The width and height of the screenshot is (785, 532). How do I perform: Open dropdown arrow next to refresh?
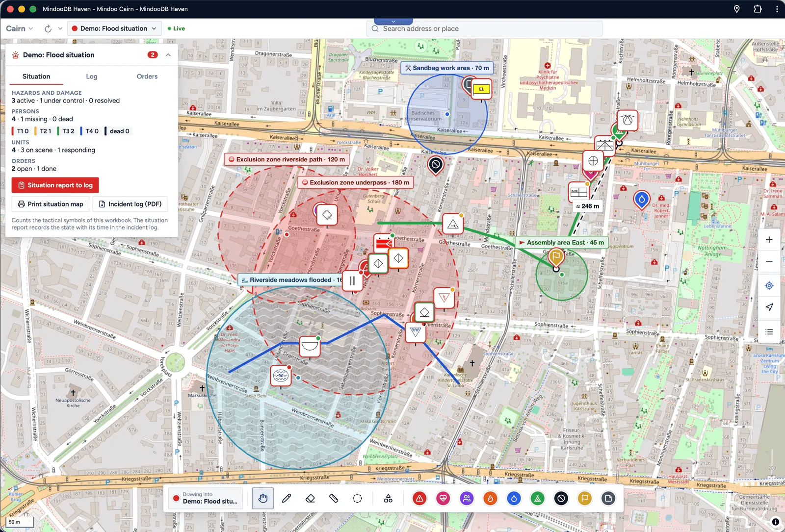click(x=60, y=28)
